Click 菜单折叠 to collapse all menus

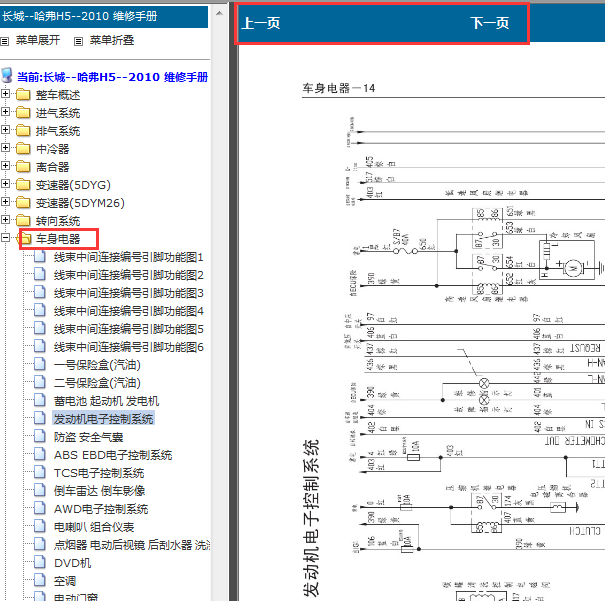point(112,40)
